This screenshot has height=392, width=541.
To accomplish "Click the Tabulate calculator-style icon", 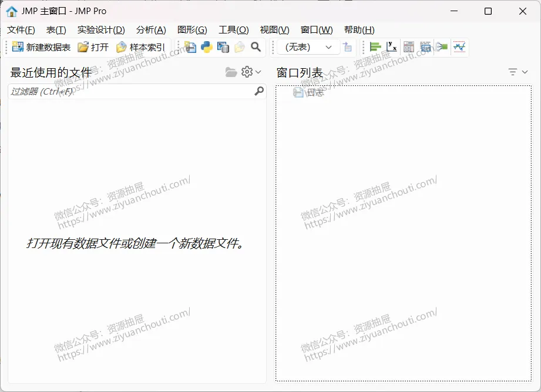I will [408, 47].
